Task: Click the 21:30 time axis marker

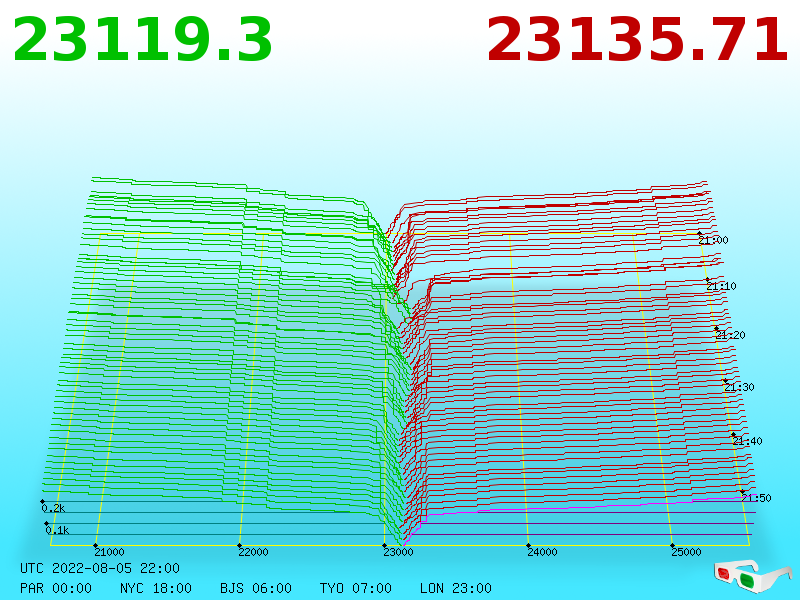Action: point(739,387)
